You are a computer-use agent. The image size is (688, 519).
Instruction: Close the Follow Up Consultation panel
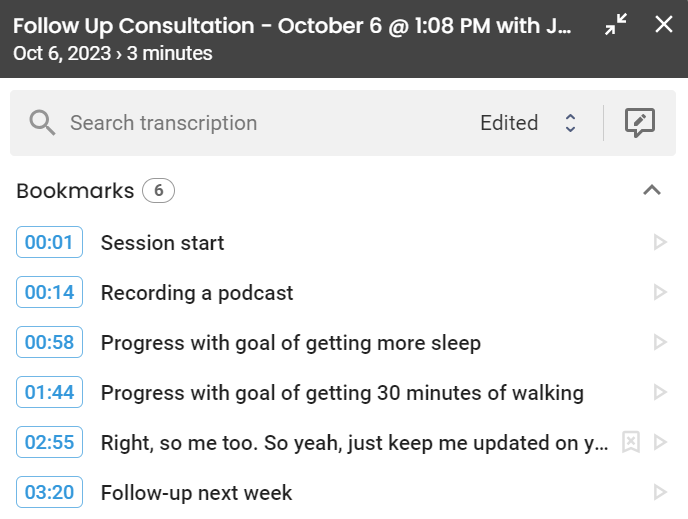tap(663, 24)
